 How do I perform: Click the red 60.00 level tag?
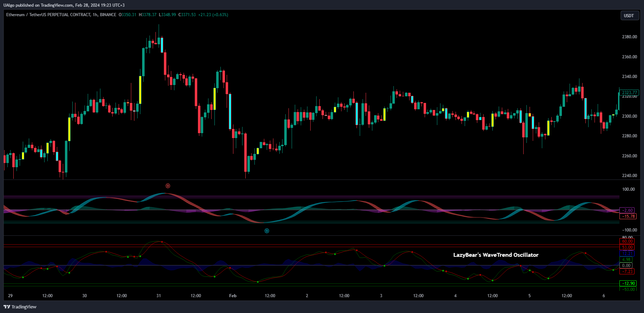(x=627, y=241)
